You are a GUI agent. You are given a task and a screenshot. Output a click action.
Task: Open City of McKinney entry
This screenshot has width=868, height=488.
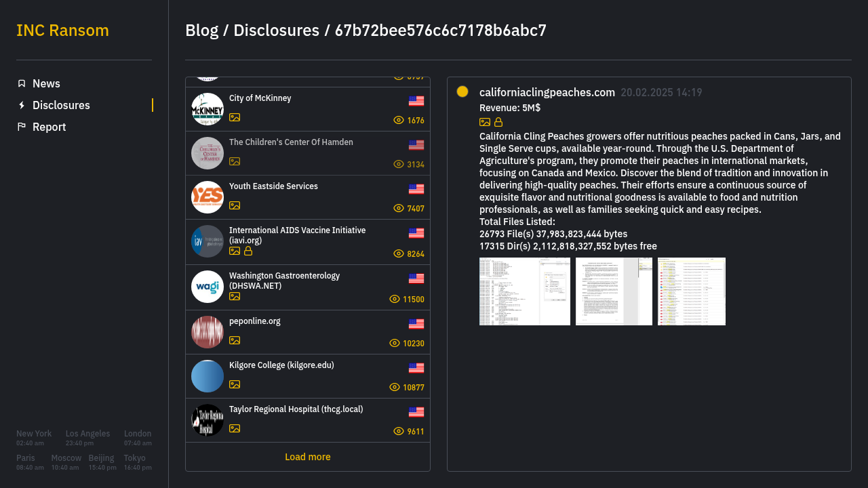tap(308, 109)
